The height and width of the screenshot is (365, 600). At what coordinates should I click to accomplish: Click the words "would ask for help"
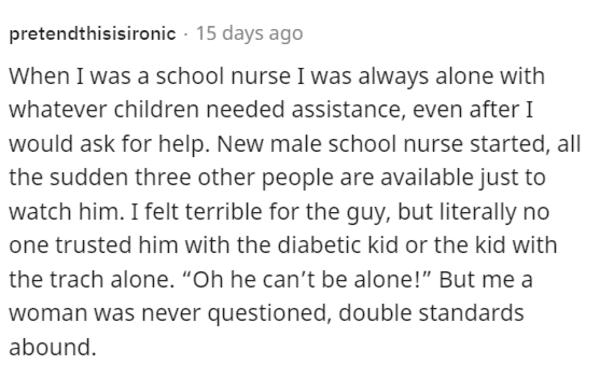[109, 144]
